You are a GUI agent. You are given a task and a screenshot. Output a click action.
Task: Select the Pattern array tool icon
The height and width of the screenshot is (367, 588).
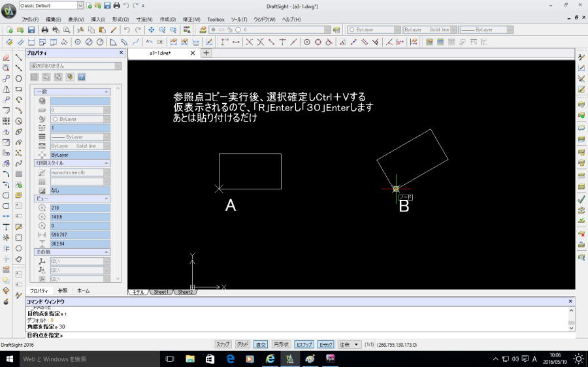(6, 121)
